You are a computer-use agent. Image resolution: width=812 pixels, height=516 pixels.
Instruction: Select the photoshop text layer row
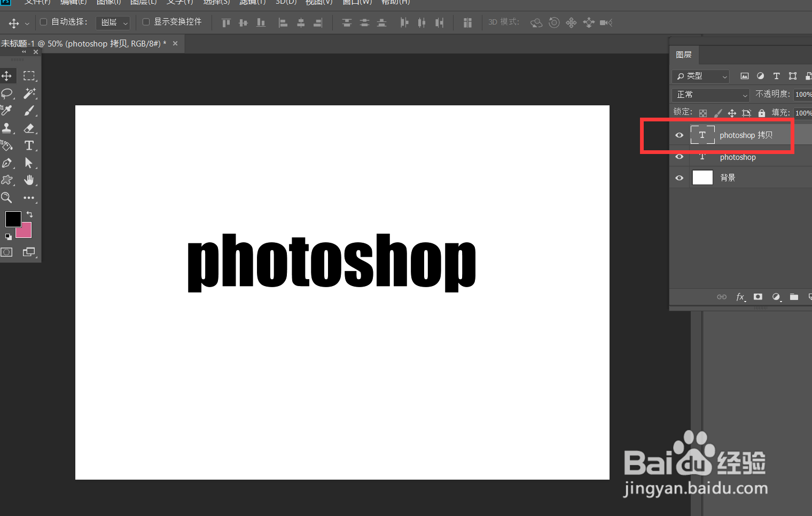741,157
